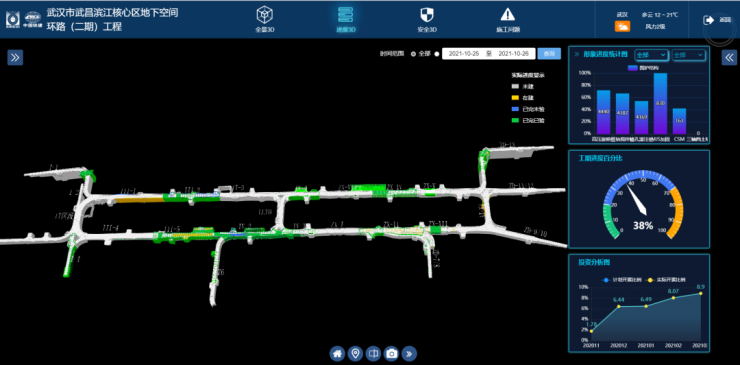The width and height of the screenshot is (740, 365).
Task: Open the 全景3D cube icon view
Action: (x=265, y=15)
